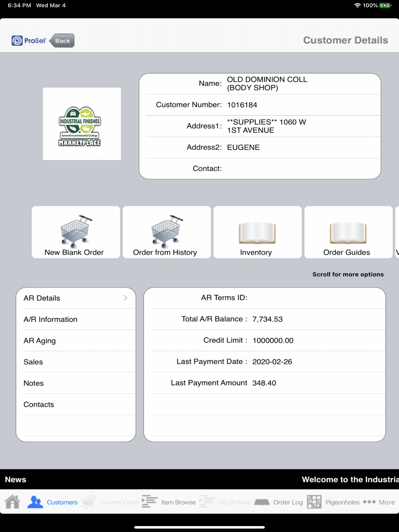Select A/R Information in side list
The image size is (399, 532).
coord(76,319)
